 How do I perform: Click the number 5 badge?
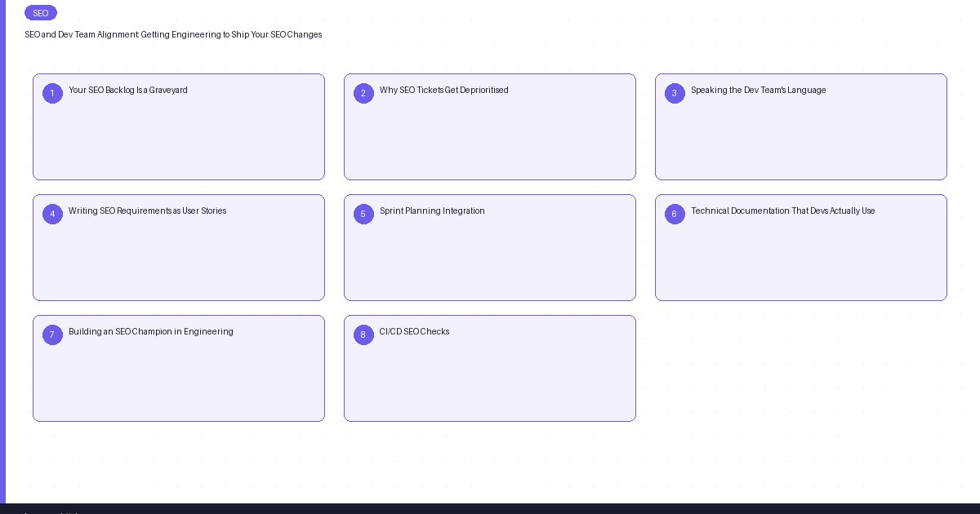pyautogui.click(x=363, y=215)
